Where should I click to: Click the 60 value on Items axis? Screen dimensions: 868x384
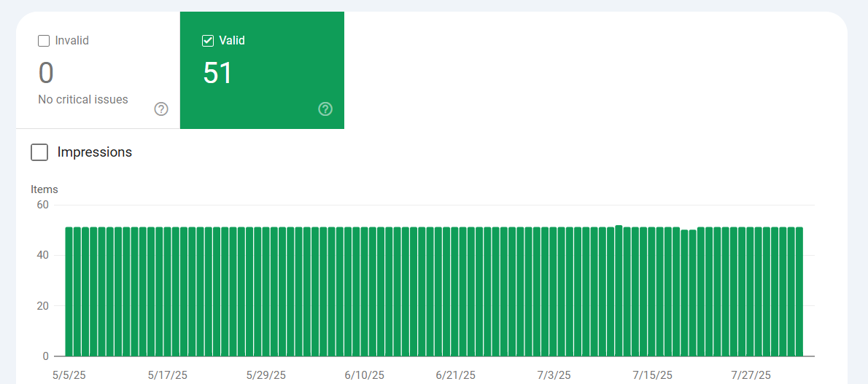(x=42, y=205)
